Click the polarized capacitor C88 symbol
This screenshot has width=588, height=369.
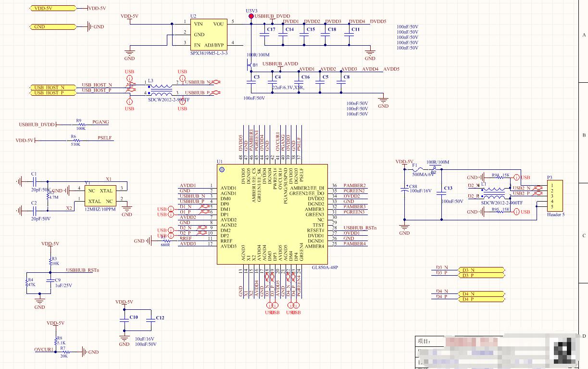point(405,190)
